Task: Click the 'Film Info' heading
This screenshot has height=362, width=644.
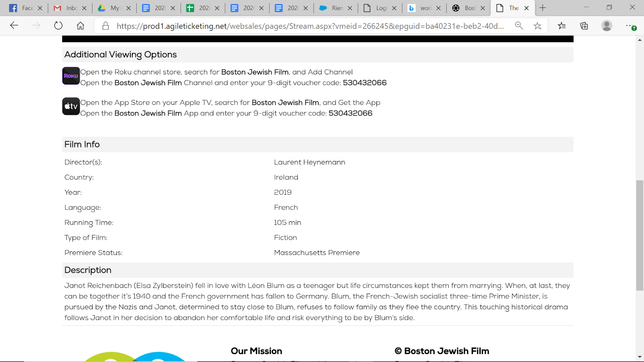Action: [x=82, y=144]
